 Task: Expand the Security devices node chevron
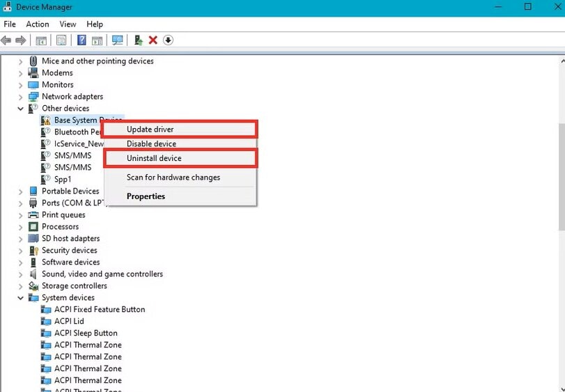(x=20, y=251)
